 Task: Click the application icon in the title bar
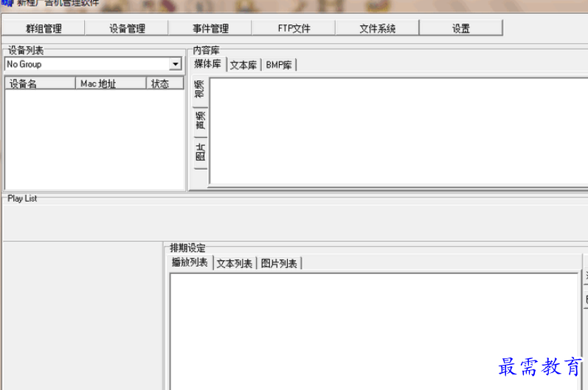pyautogui.click(x=7, y=3)
